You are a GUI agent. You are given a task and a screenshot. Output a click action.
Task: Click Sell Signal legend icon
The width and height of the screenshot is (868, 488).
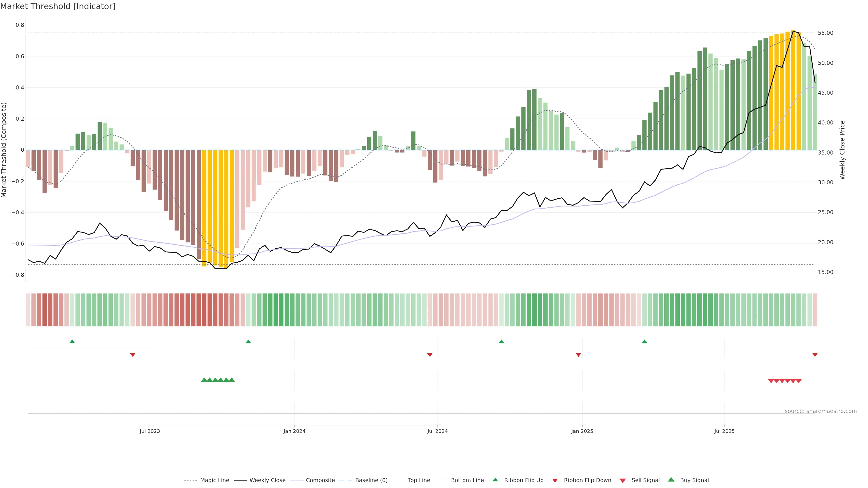click(x=623, y=481)
